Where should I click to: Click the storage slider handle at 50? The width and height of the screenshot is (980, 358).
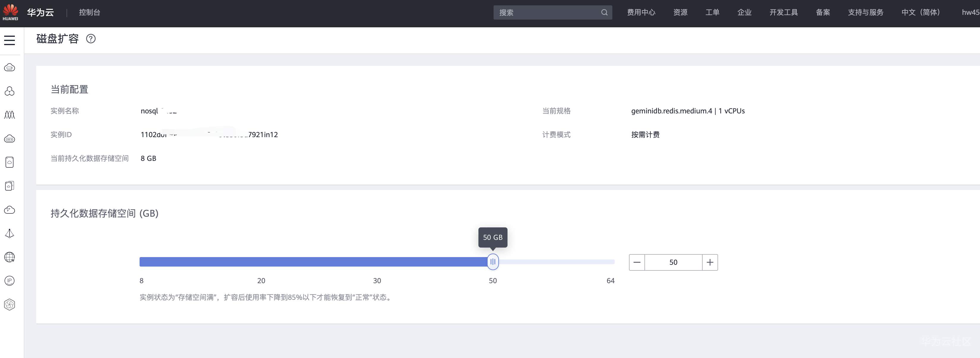(493, 262)
